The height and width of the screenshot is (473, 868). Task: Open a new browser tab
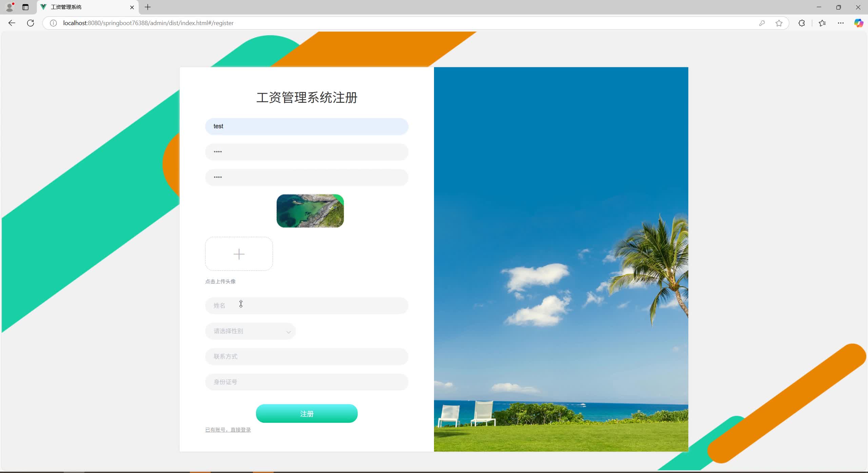[x=147, y=7]
